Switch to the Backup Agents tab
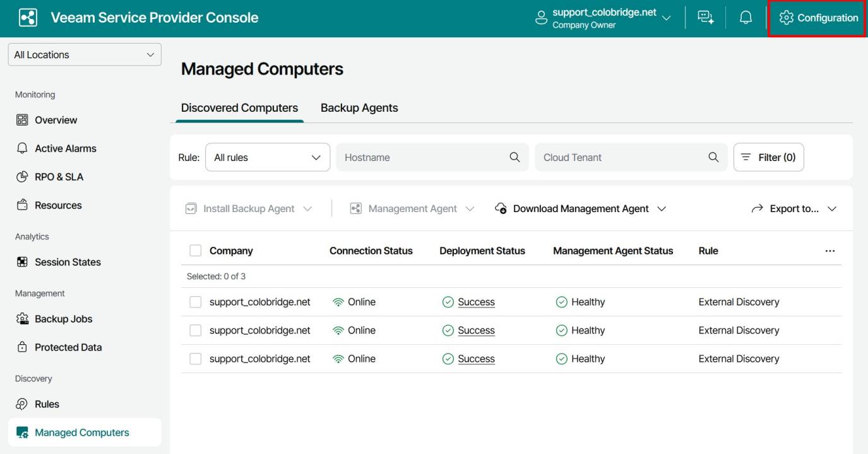 coord(359,108)
